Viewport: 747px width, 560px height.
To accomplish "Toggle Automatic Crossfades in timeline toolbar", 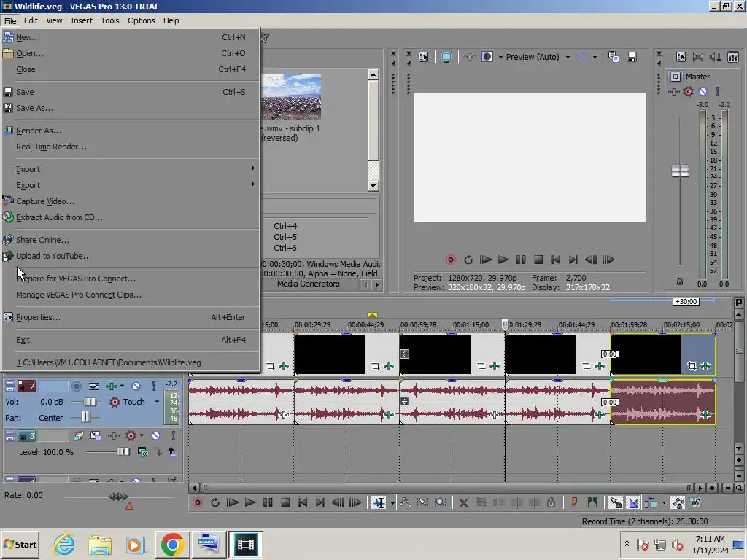I will [634, 503].
